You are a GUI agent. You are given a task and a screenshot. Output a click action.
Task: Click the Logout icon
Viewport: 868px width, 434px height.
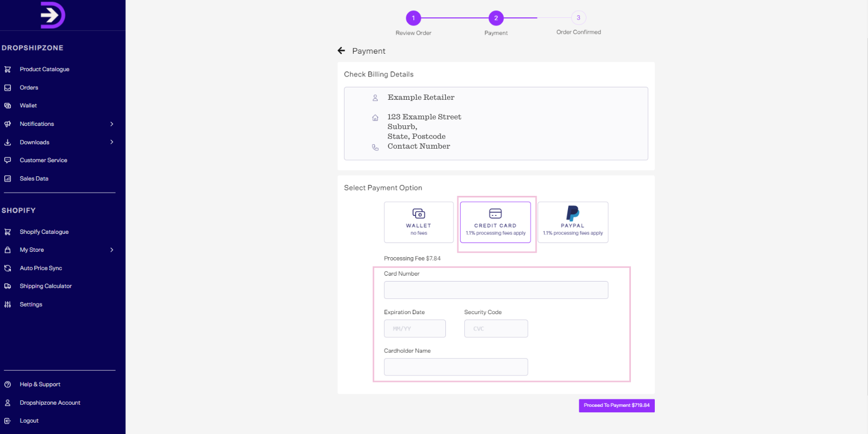[8, 421]
